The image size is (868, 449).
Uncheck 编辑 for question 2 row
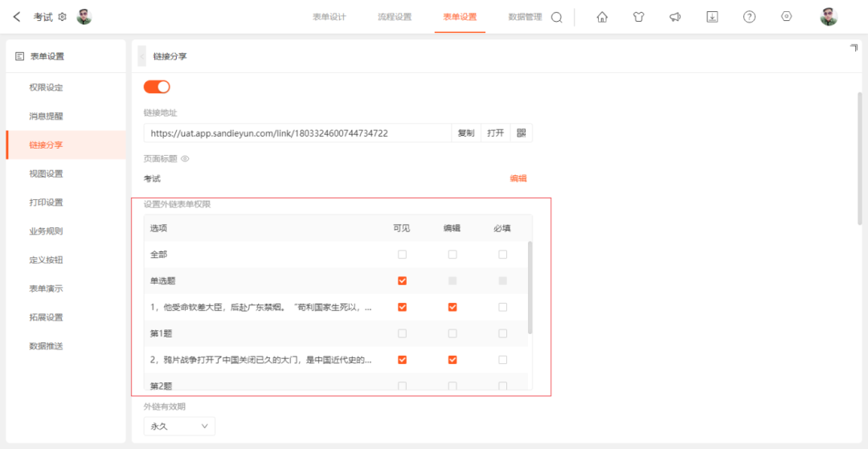[452, 360]
